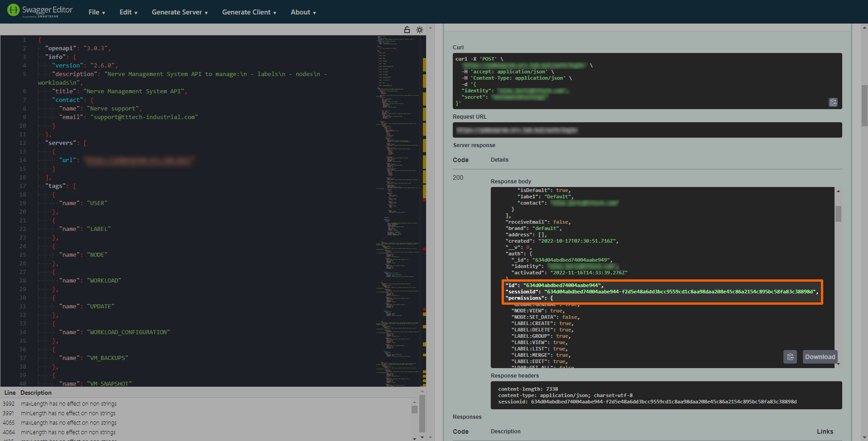
Task: Switch editor theme with sun icon
Action: coord(420,30)
